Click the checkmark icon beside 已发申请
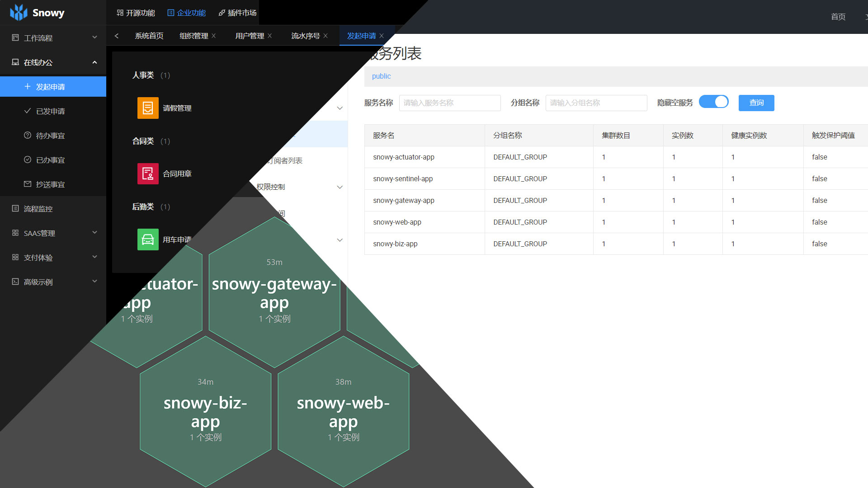 [x=28, y=111]
